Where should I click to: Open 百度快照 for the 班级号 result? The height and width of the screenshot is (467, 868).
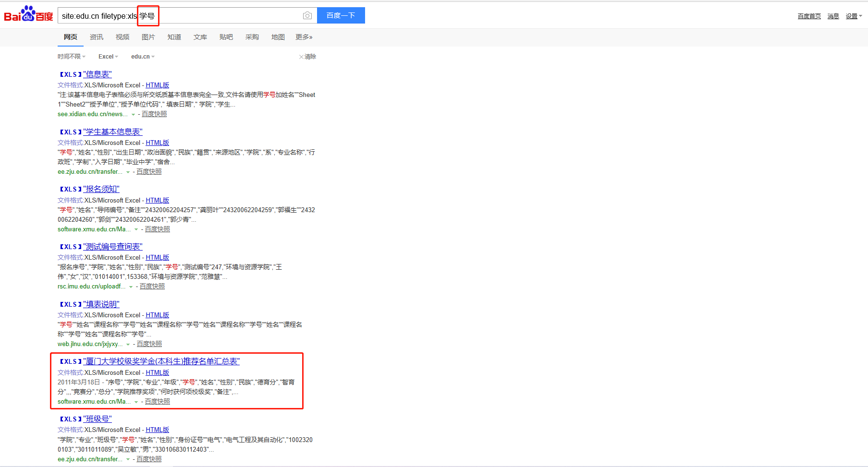click(x=149, y=459)
